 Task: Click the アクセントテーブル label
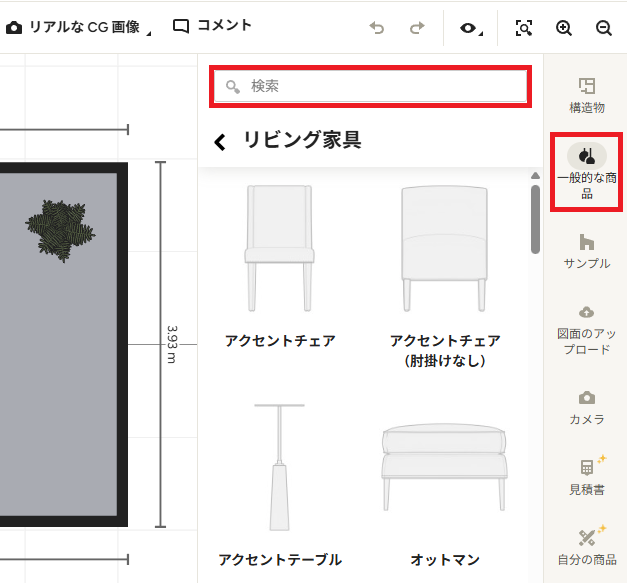pyautogui.click(x=280, y=559)
